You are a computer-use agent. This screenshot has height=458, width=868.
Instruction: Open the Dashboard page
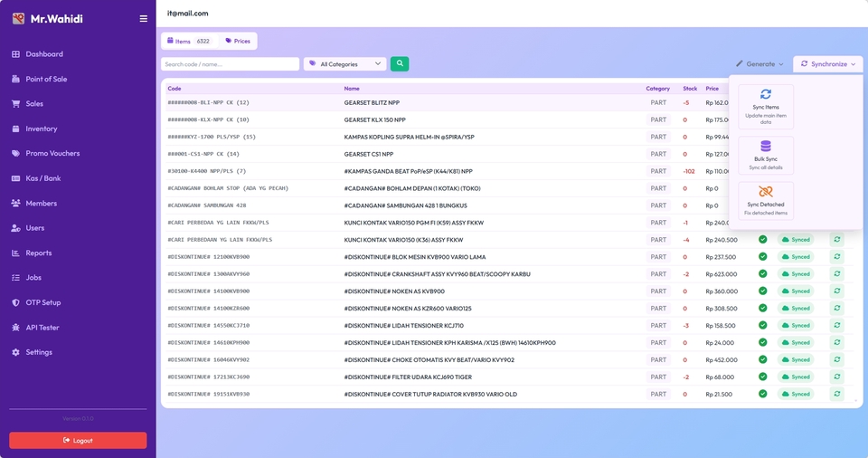[x=44, y=54]
